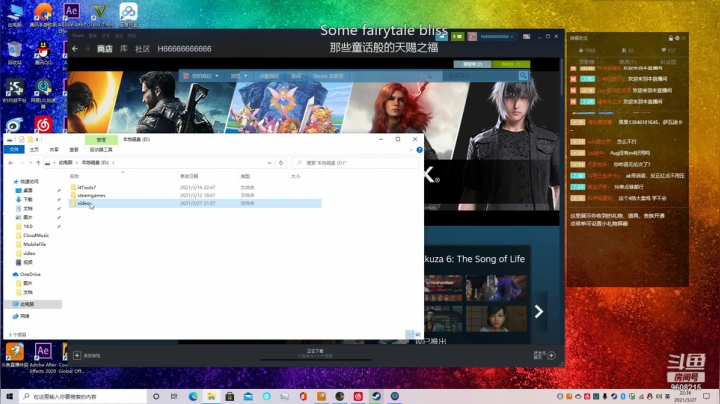
Task: Open File Explorer taskbar icon
Action: coord(211,396)
